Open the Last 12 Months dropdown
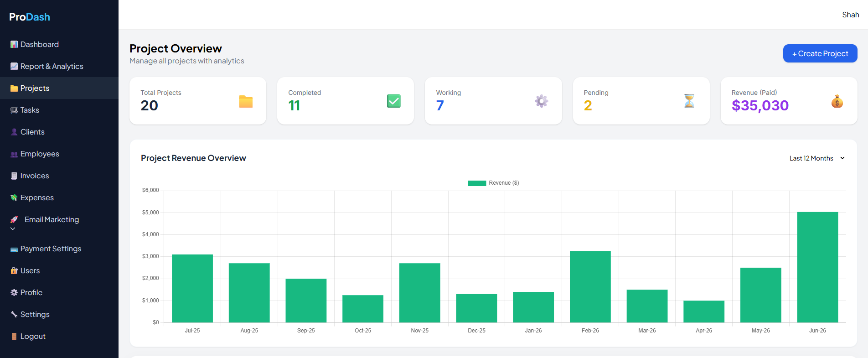This screenshot has width=868, height=358. [x=817, y=158]
